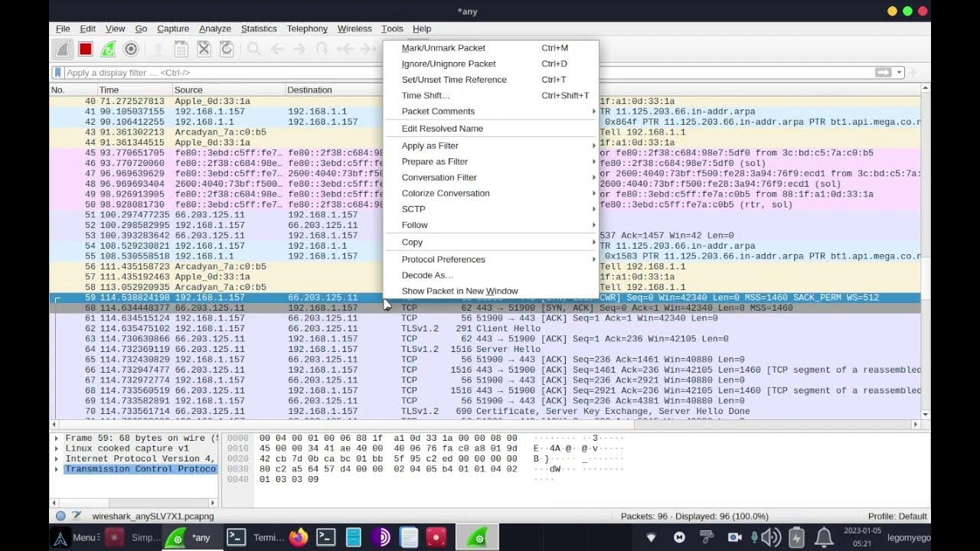Screen dimensions: 980x551
Task: Open Firefox from the taskbar
Action: pyautogui.click(x=299, y=537)
